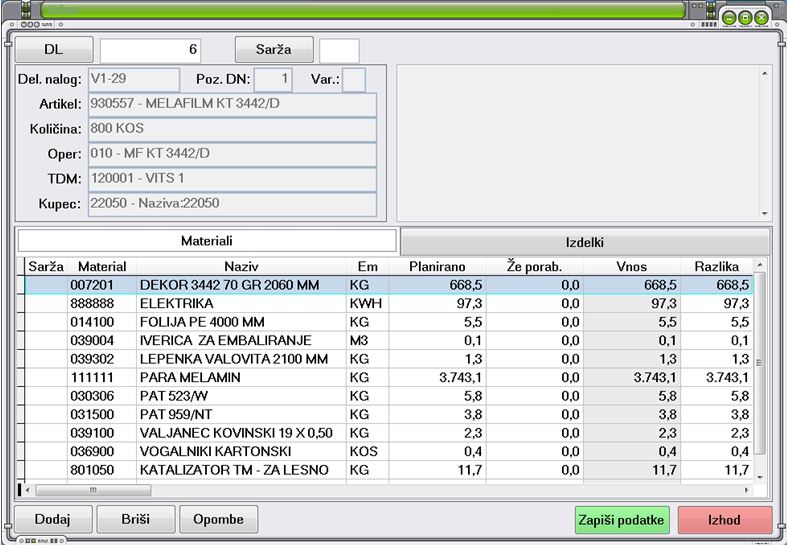787x545 pixels.
Task: Click the Sarža button
Action: pos(274,49)
